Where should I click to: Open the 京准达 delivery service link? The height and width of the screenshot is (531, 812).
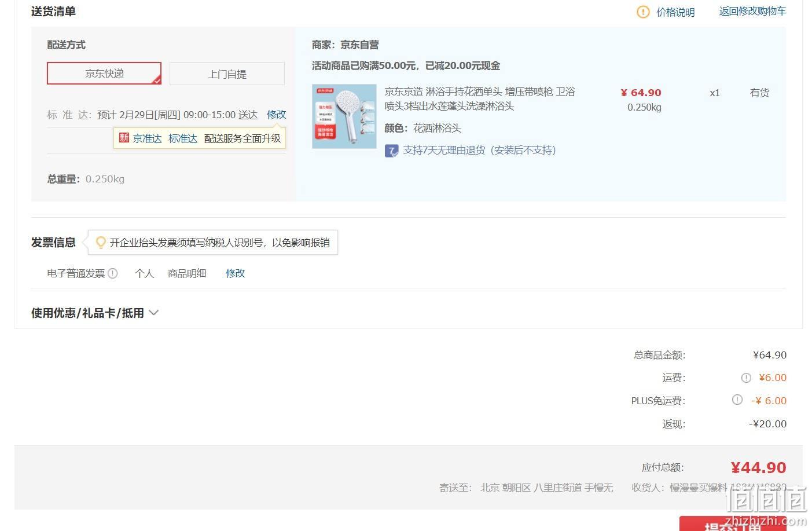(147, 138)
